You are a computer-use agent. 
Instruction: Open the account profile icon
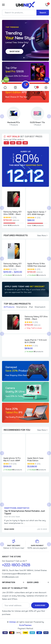coord(46,87)
